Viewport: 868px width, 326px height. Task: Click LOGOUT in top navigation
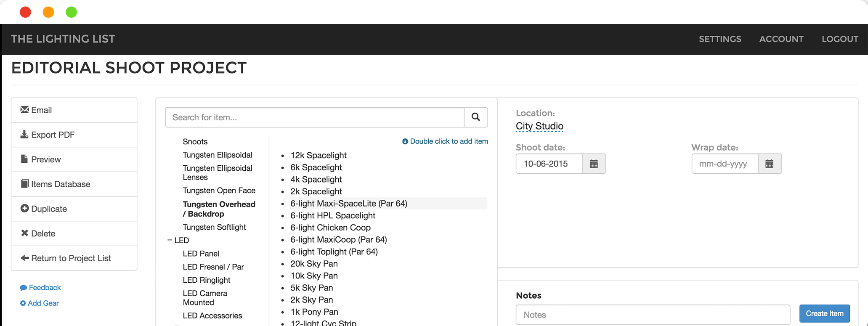coord(840,39)
